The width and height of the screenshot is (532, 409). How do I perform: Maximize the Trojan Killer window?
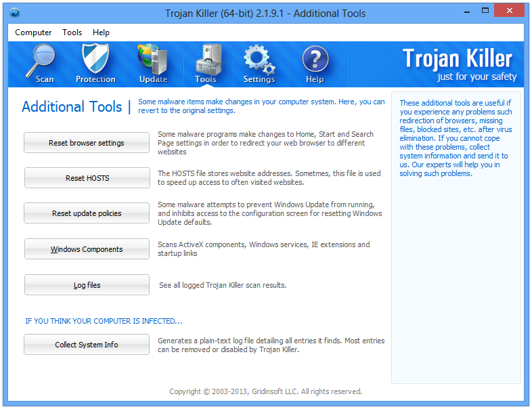tap(485, 11)
